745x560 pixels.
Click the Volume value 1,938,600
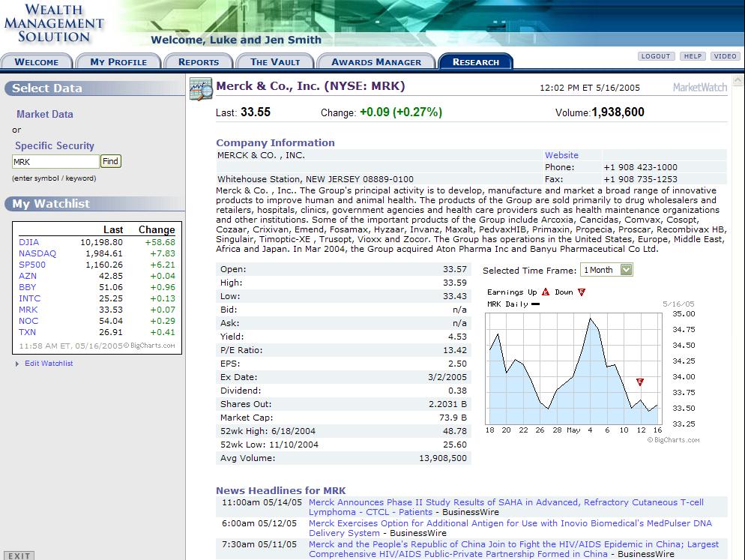(x=618, y=112)
